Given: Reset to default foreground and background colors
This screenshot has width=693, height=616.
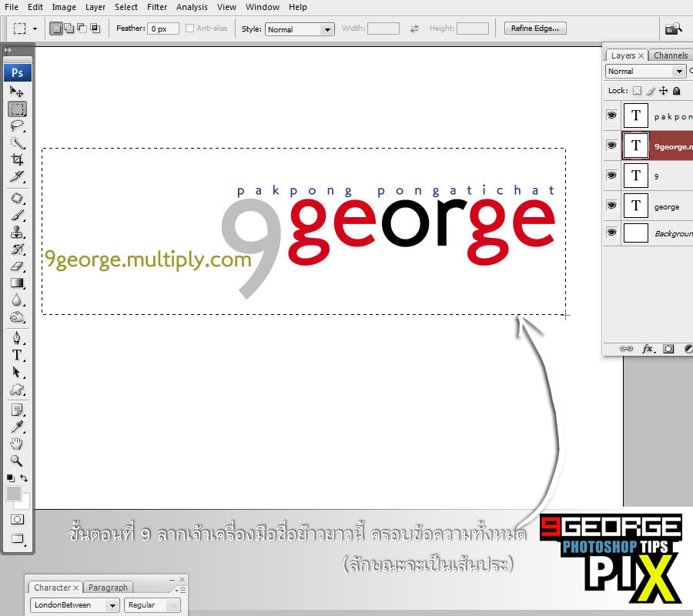Looking at the screenshot, I should tap(10, 478).
